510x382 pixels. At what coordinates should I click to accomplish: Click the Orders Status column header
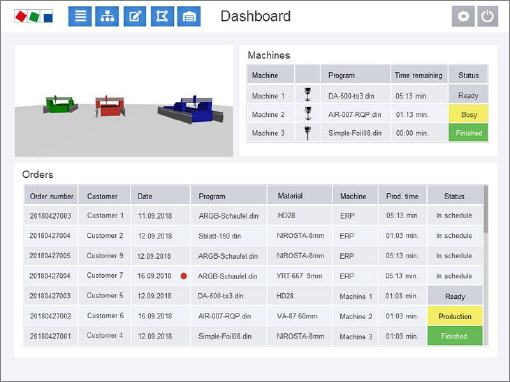(x=455, y=195)
